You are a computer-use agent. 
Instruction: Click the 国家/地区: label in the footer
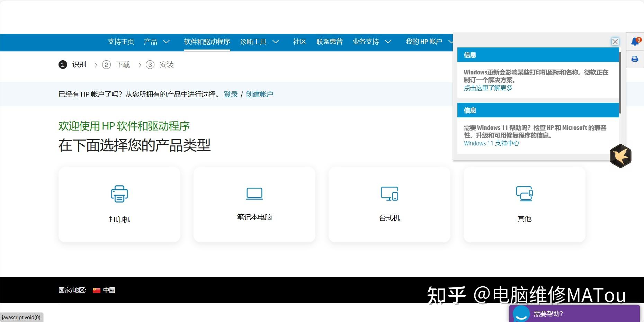point(72,290)
